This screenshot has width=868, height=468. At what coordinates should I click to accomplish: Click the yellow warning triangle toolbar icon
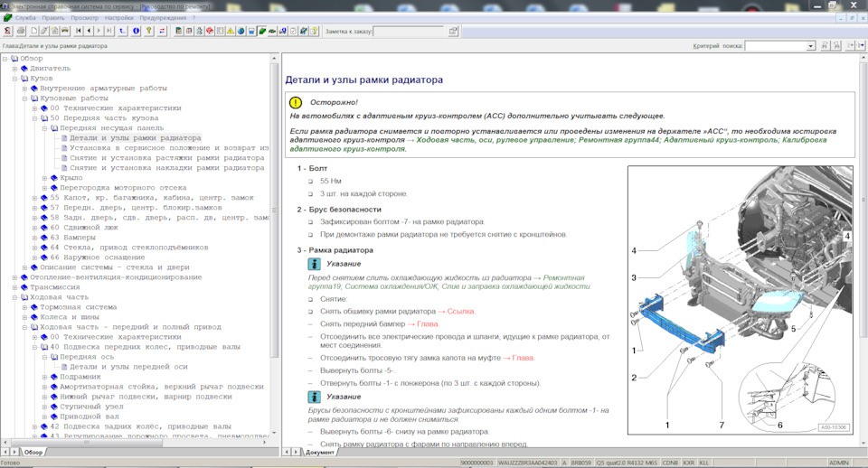click(x=231, y=31)
